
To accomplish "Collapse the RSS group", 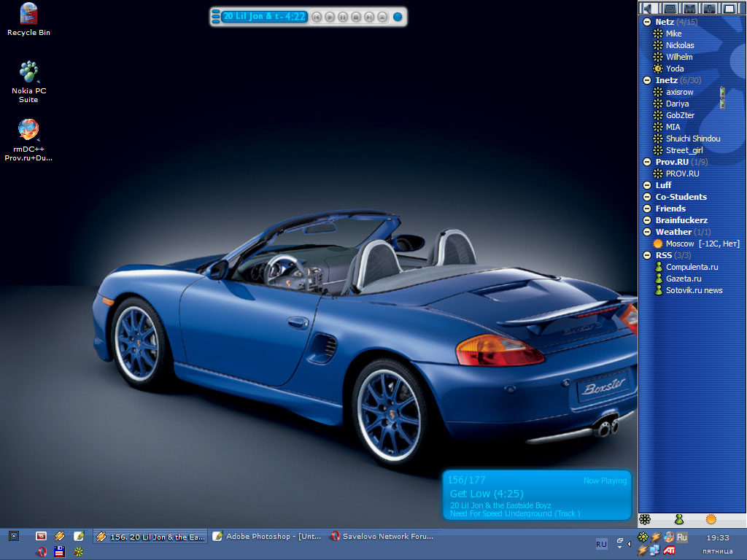I will [x=647, y=255].
